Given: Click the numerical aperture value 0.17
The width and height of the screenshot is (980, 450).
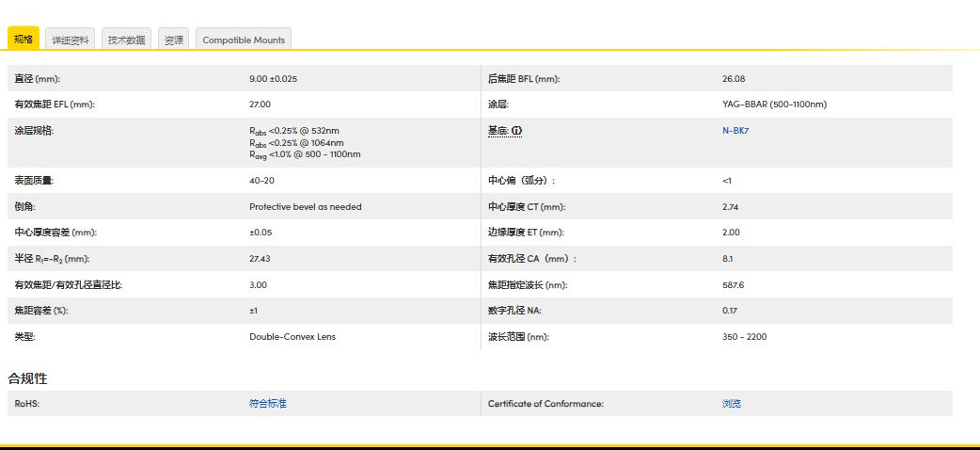Looking at the screenshot, I should pyautogui.click(x=729, y=311).
